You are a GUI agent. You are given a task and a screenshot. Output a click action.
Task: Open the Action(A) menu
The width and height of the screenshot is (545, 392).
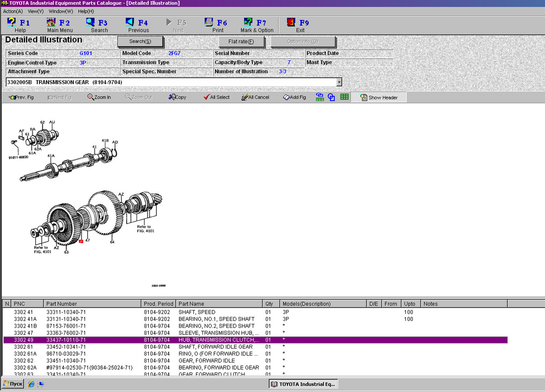[13, 11]
